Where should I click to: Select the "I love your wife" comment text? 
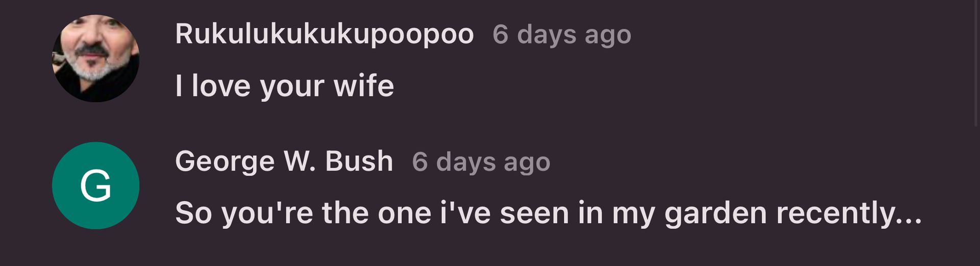[x=285, y=86]
